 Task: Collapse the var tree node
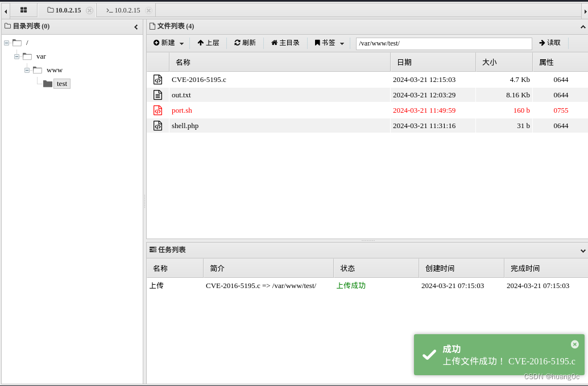click(x=17, y=57)
